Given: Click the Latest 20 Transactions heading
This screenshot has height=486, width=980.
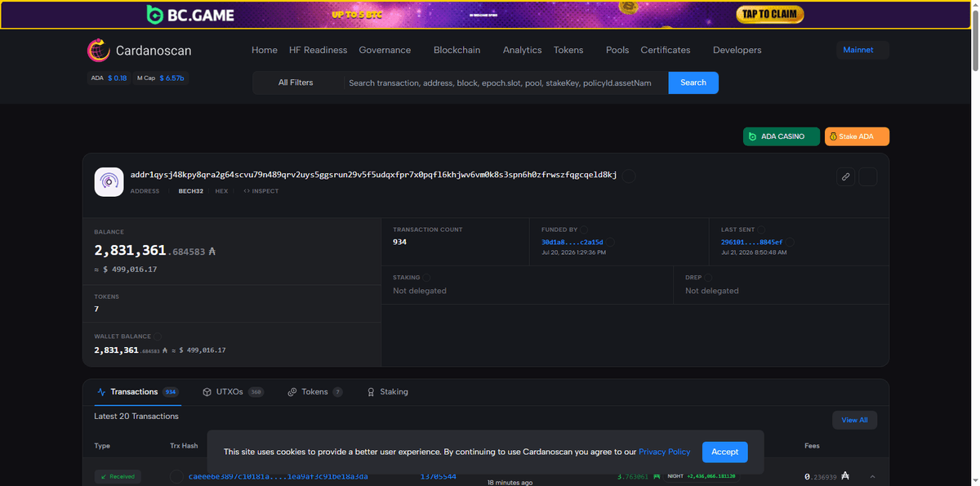Looking at the screenshot, I should [136, 417].
